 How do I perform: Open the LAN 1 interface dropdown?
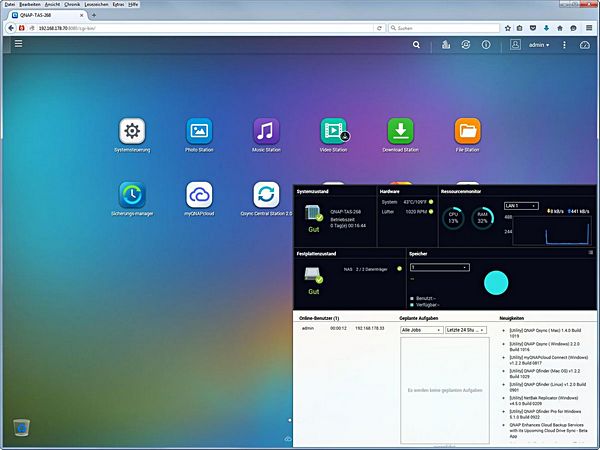coord(521,206)
